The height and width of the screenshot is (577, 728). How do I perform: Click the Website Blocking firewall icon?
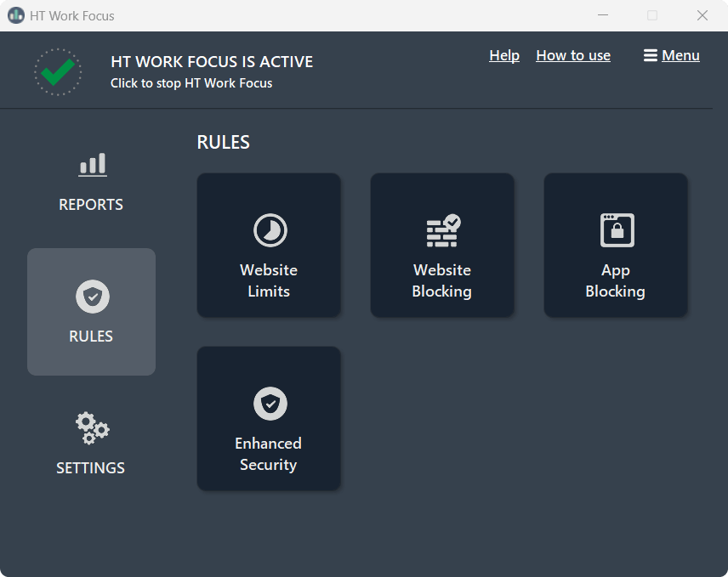[442, 230]
